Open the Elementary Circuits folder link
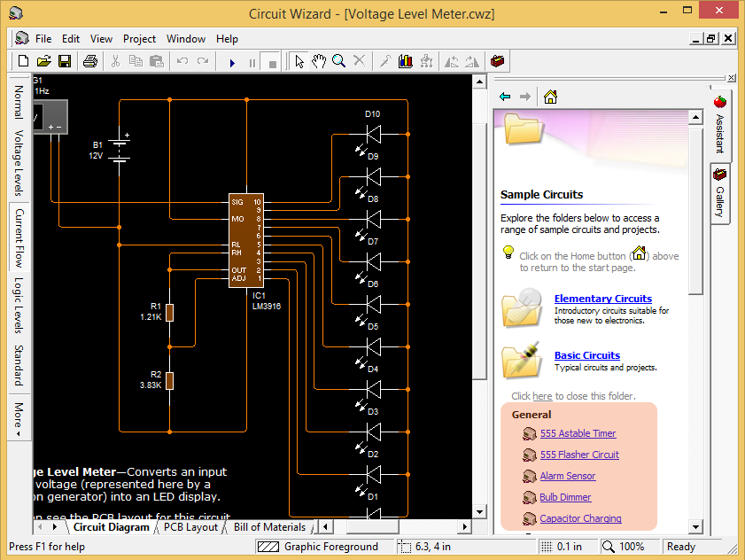 tap(602, 299)
